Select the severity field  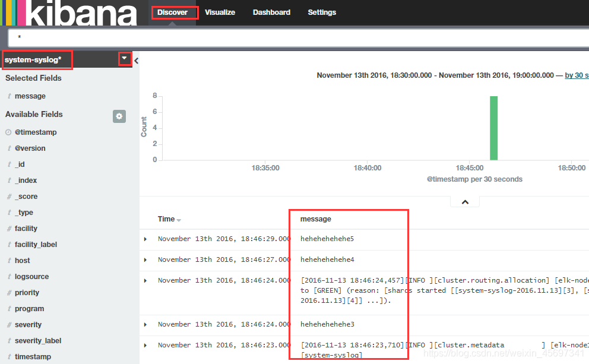click(x=28, y=325)
